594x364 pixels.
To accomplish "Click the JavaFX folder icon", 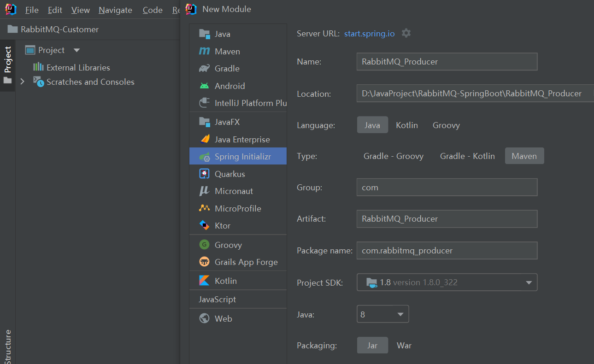I will [204, 122].
